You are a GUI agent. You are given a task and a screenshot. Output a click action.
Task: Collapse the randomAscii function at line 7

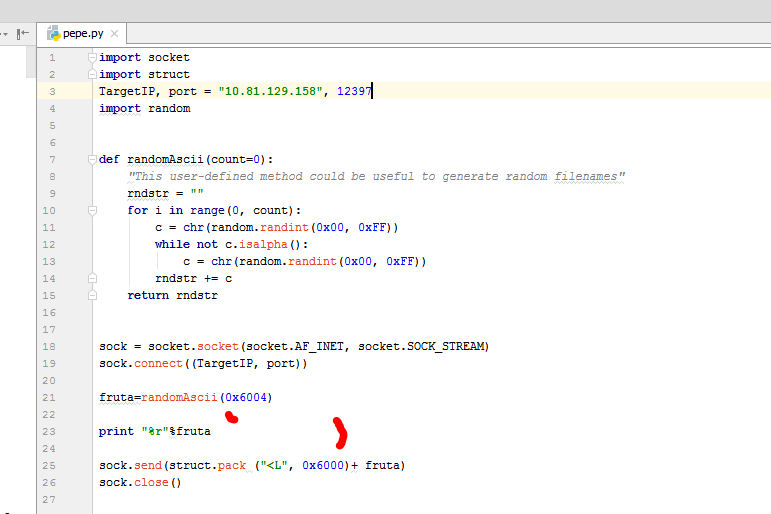92,159
